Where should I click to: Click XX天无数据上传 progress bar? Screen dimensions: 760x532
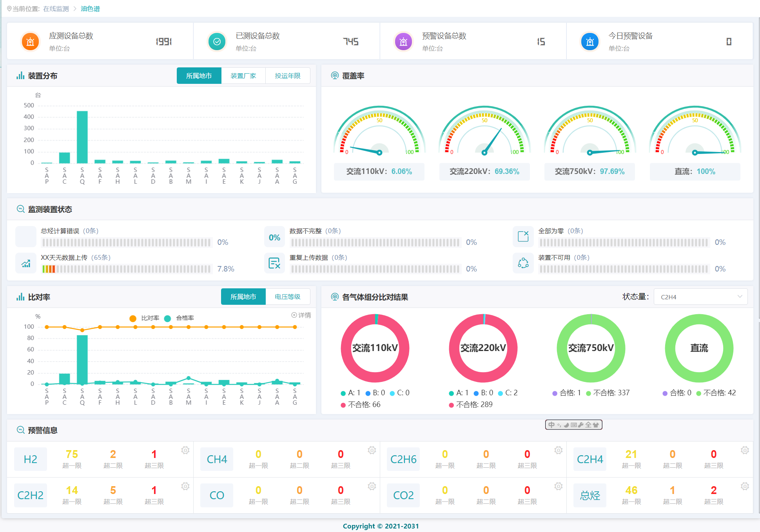(x=127, y=269)
